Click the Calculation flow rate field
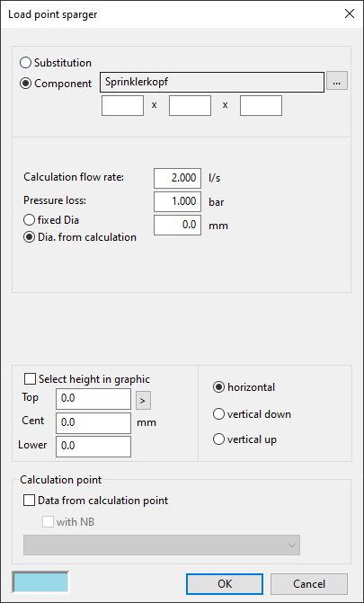This screenshot has width=364, height=603. [x=177, y=178]
